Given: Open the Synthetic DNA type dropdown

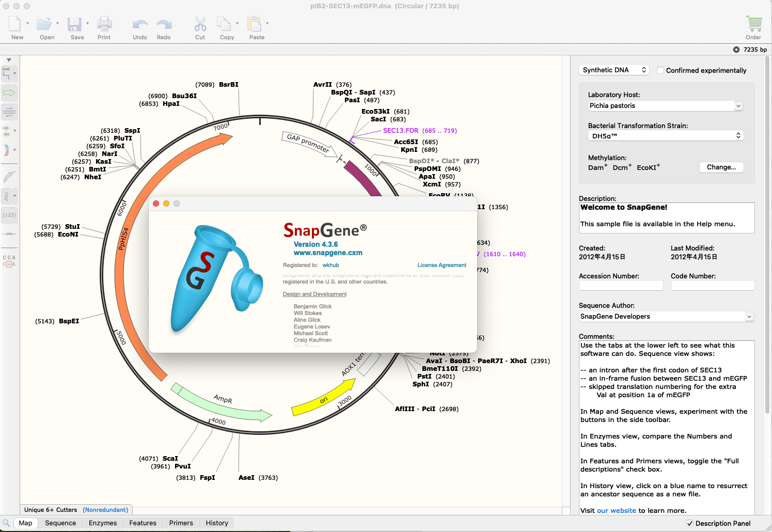Looking at the screenshot, I should click(614, 70).
